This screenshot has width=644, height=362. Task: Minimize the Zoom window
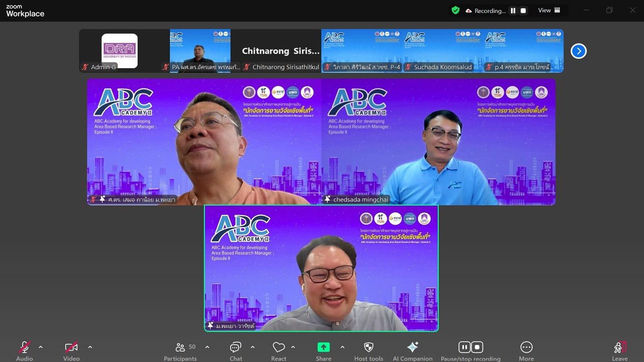tap(586, 10)
